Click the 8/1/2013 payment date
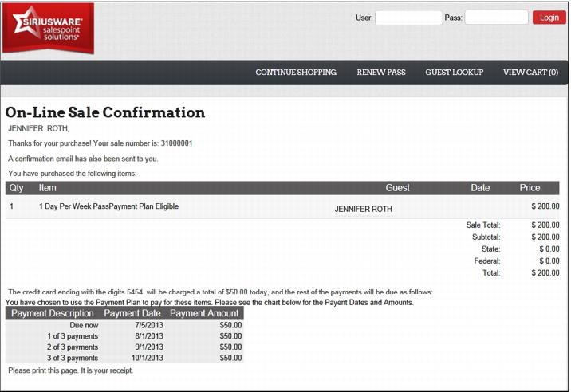Image resolution: width=571 pixels, height=392 pixels. point(149,336)
